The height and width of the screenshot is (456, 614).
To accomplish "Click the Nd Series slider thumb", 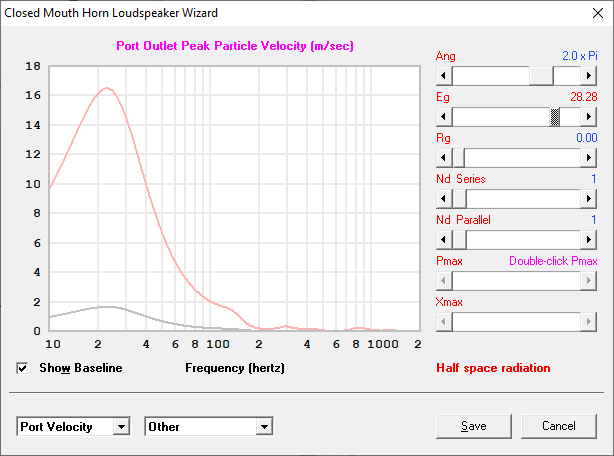I will (x=459, y=199).
